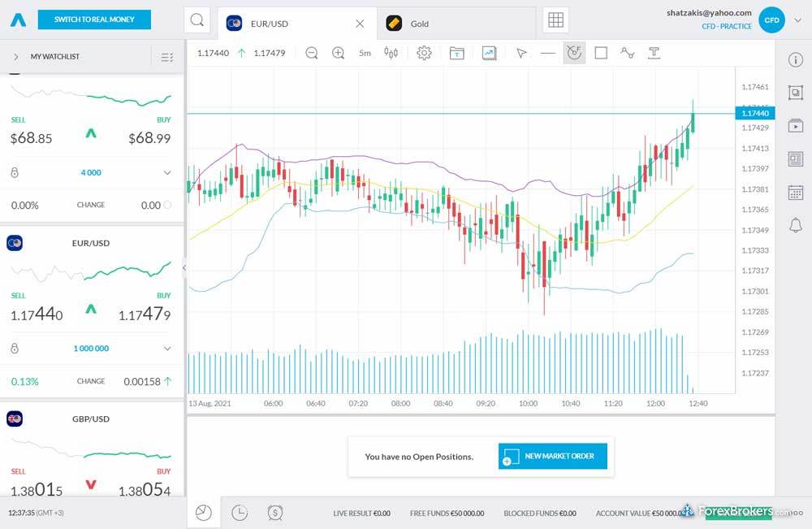
Task: Close the EUR/USD tab
Action: pyautogui.click(x=360, y=24)
